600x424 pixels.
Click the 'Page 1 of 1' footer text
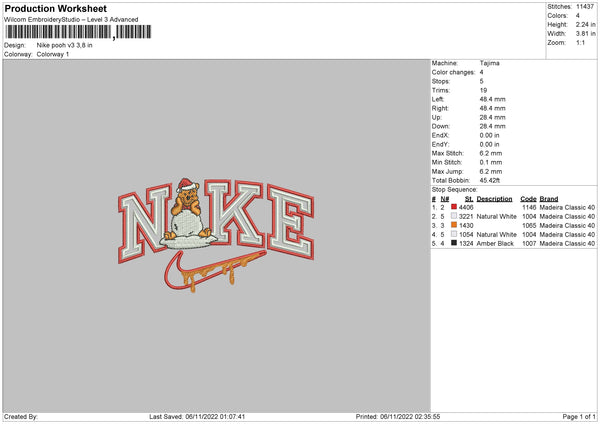tap(579, 416)
